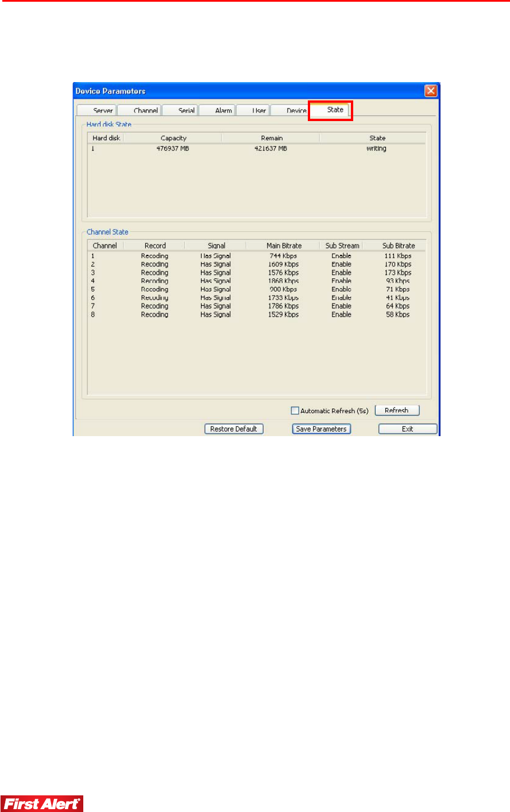Select sub bitrate 58 Kbps
510x812 pixels.
tap(398, 314)
